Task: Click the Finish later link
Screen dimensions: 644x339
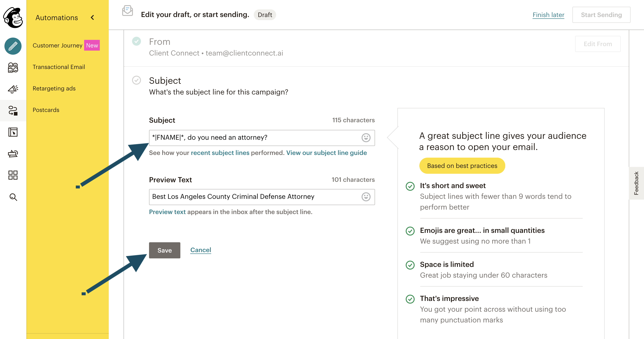Action: tap(548, 15)
